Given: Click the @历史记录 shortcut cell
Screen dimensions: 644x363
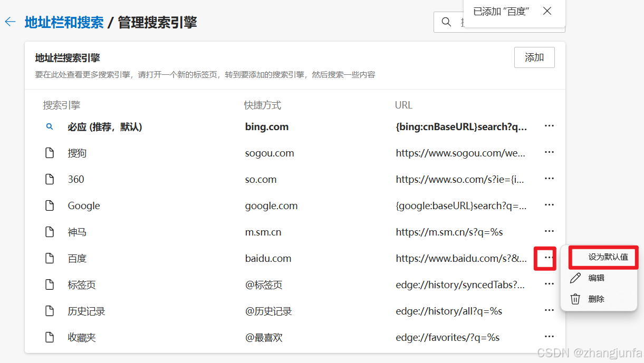Looking at the screenshot, I should [x=268, y=311].
